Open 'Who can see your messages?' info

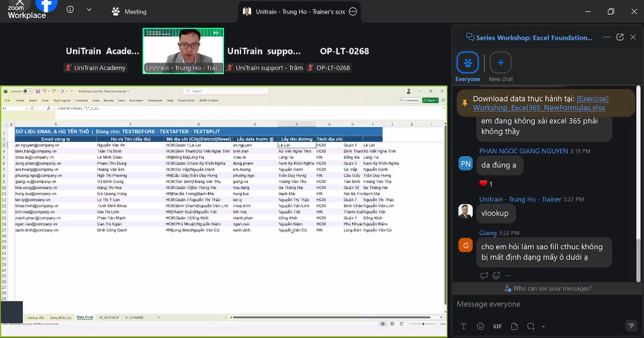click(x=548, y=288)
